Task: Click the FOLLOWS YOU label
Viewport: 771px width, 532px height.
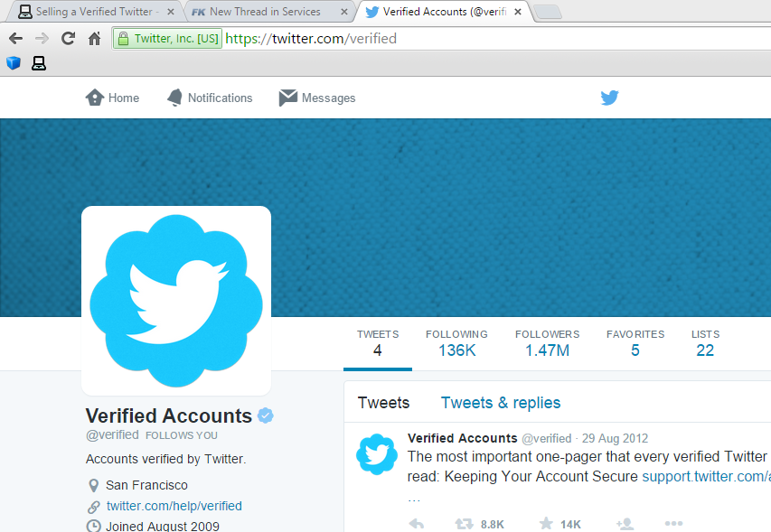Action: click(182, 435)
